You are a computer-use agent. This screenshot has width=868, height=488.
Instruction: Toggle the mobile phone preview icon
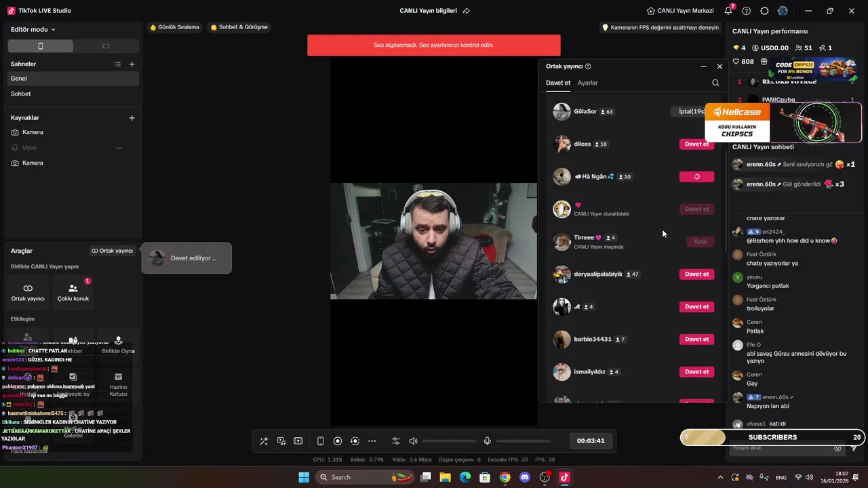click(321, 441)
